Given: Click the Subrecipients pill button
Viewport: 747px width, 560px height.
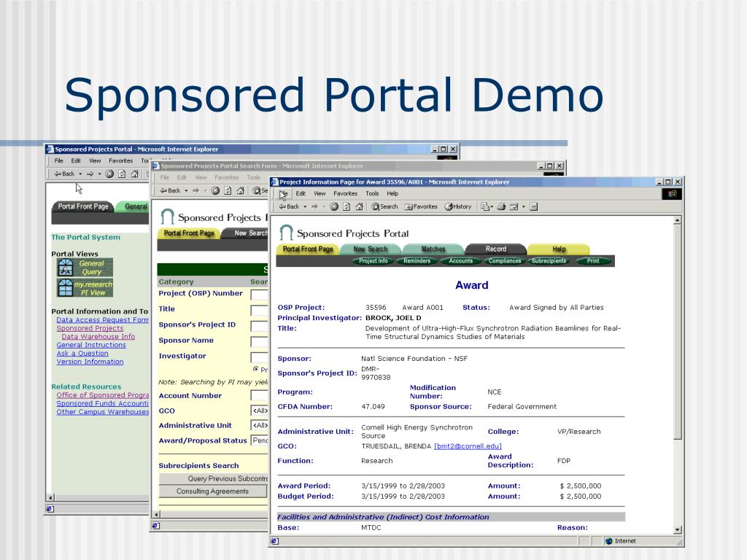Looking at the screenshot, I should point(549,261).
